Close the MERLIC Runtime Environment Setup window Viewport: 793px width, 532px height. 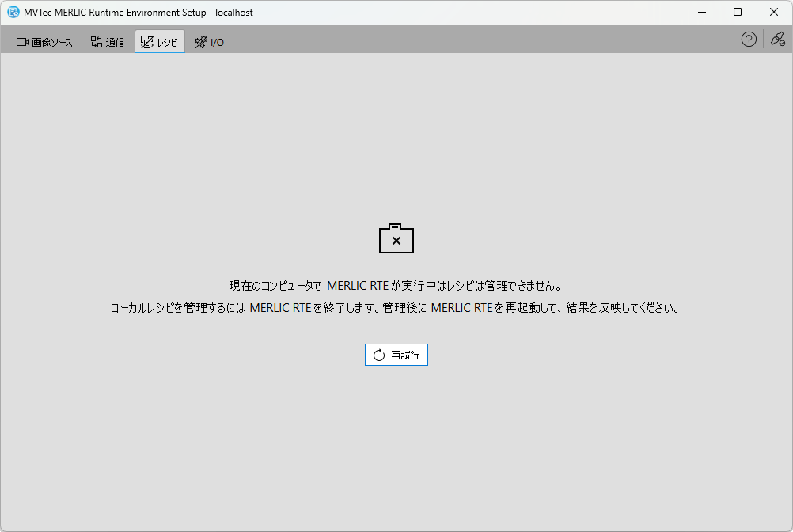(x=774, y=13)
